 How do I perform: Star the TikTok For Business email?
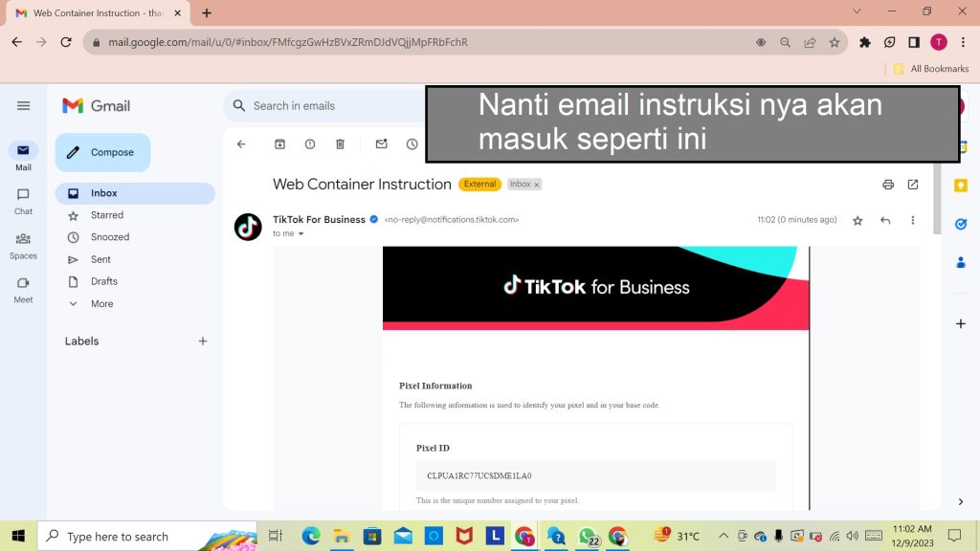click(x=857, y=220)
